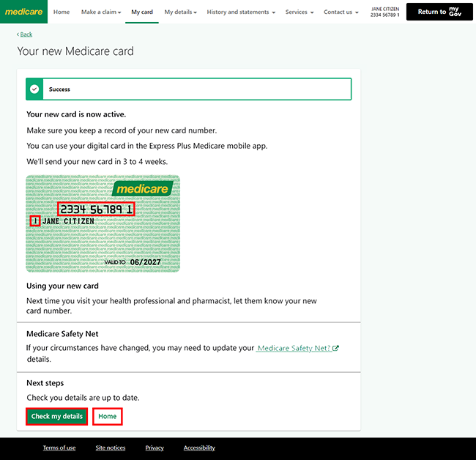Screen dimensions: 476x460
Task: Open the Accessibility footer link
Action: tap(199, 448)
